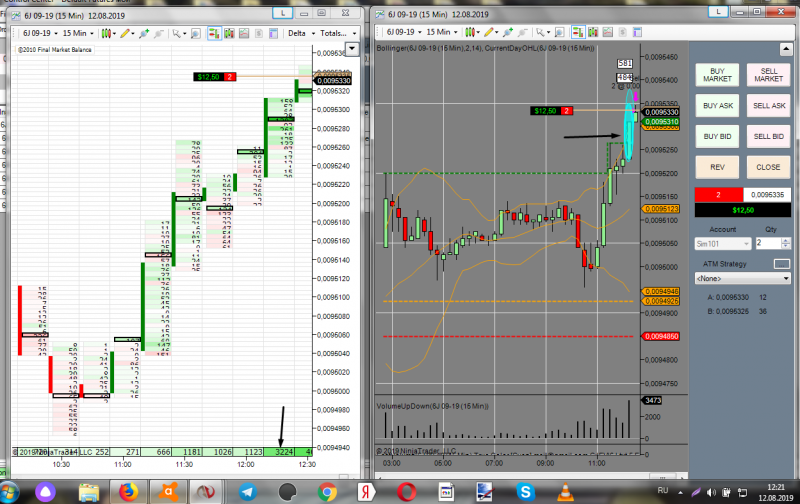The width and height of the screenshot is (800, 504).
Task: Click add data series plug icon right chart
Action: pos(508,33)
